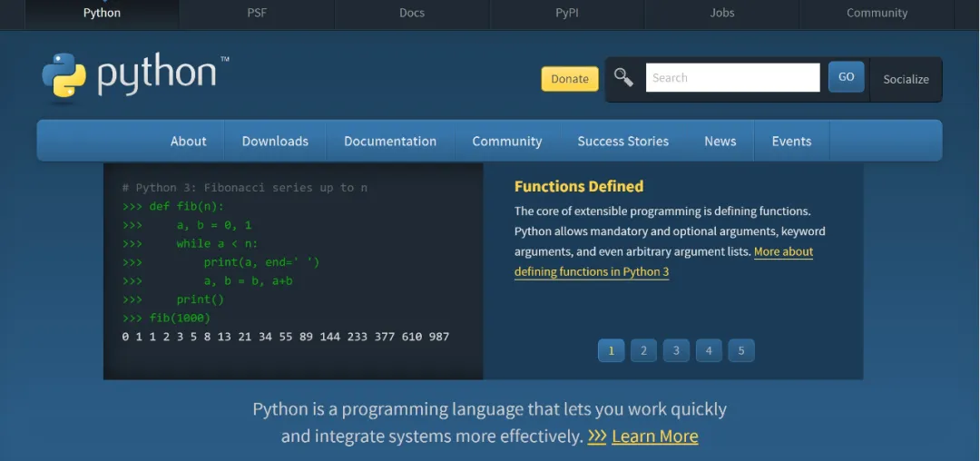
Task: Click the Python snake logo icon
Action: coord(64,75)
